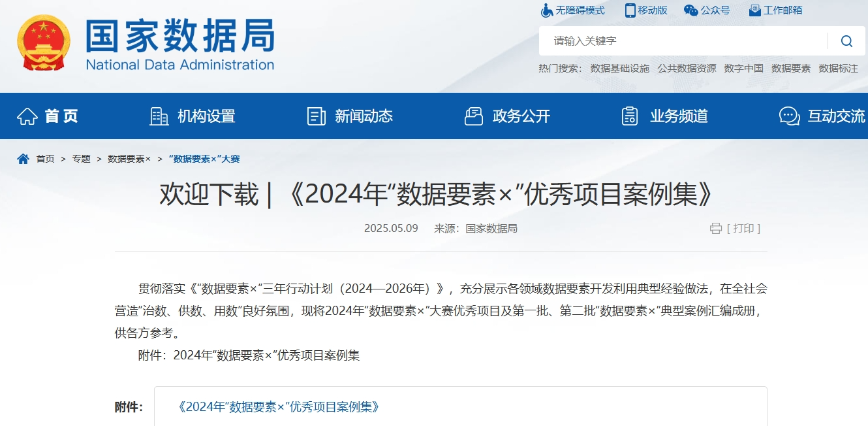This screenshot has height=426, width=868.
Task: Click the building icon beside 机构设置
Action: pyautogui.click(x=159, y=116)
